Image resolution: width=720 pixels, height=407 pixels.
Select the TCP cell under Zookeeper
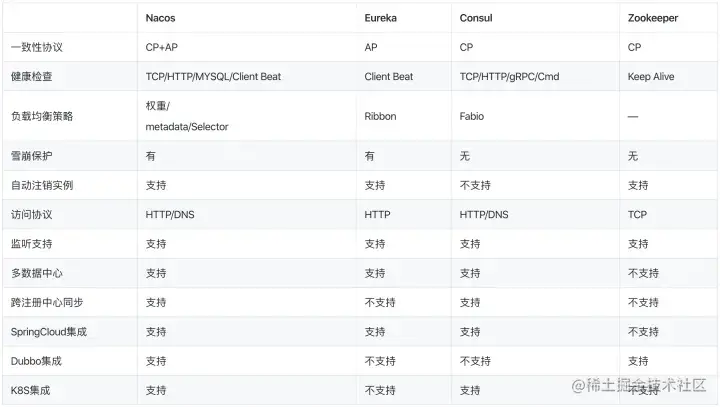tap(637, 215)
